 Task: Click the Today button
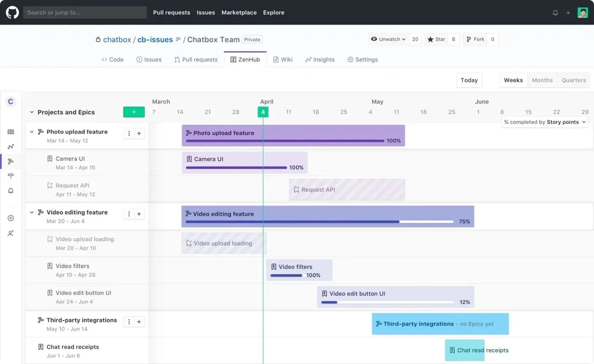(469, 80)
